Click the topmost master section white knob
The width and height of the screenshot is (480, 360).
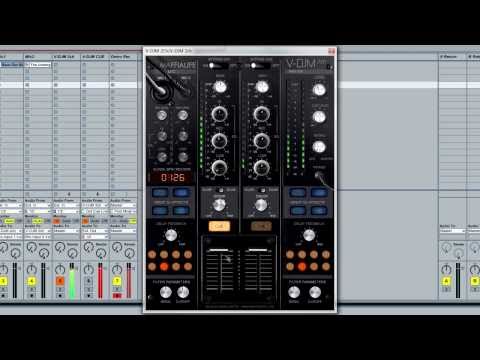[319, 90]
